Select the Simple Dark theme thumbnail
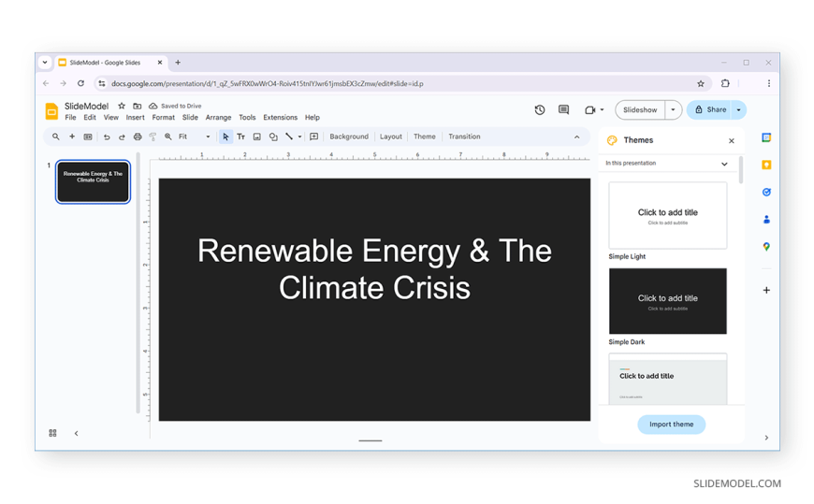The width and height of the screenshot is (814, 504). 668,301
